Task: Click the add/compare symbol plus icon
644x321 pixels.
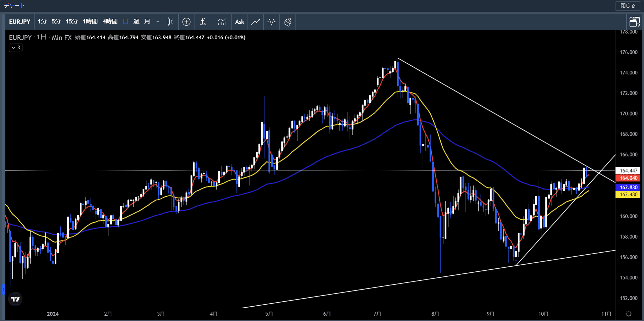Action: point(186,22)
